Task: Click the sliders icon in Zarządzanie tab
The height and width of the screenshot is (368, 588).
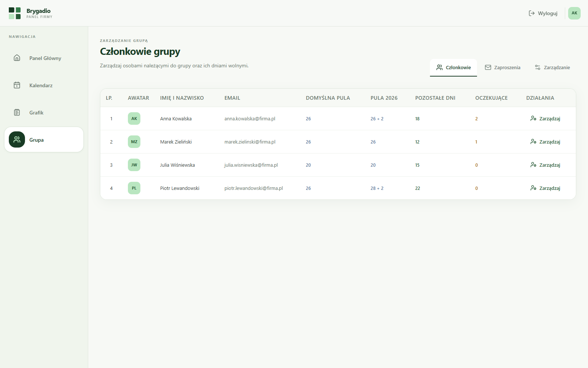Action: (538, 67)
